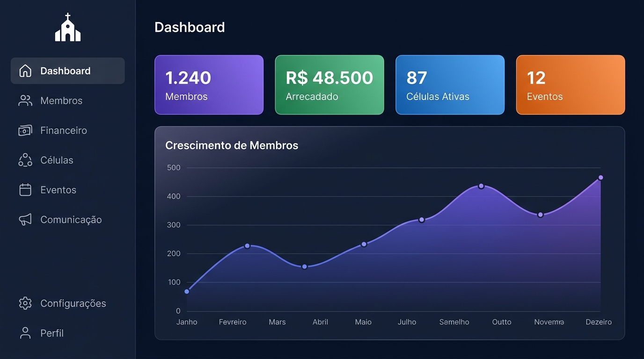The width and height of the screenshot is (644, 359).
Task: Click the Maio data point on chart
Action: 364,244
